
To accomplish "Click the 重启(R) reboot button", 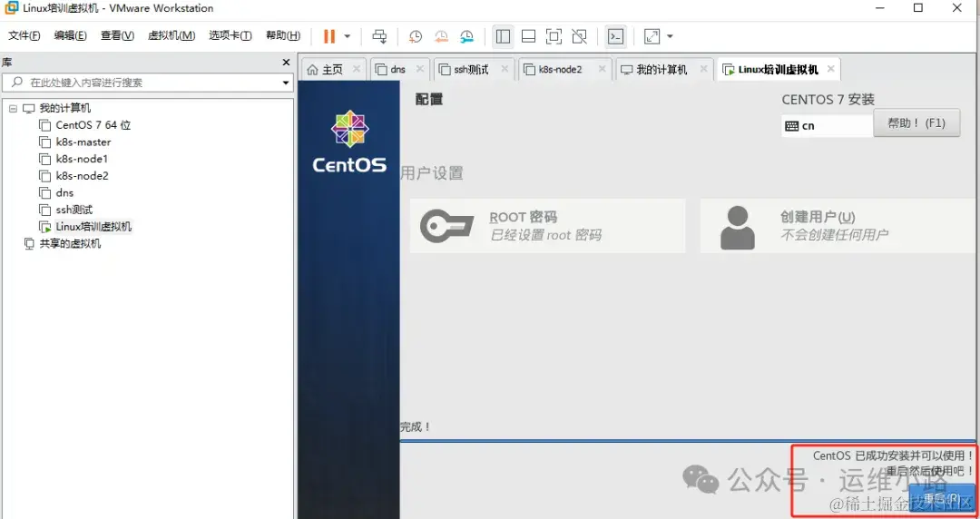I will click(x=942, y=498).
